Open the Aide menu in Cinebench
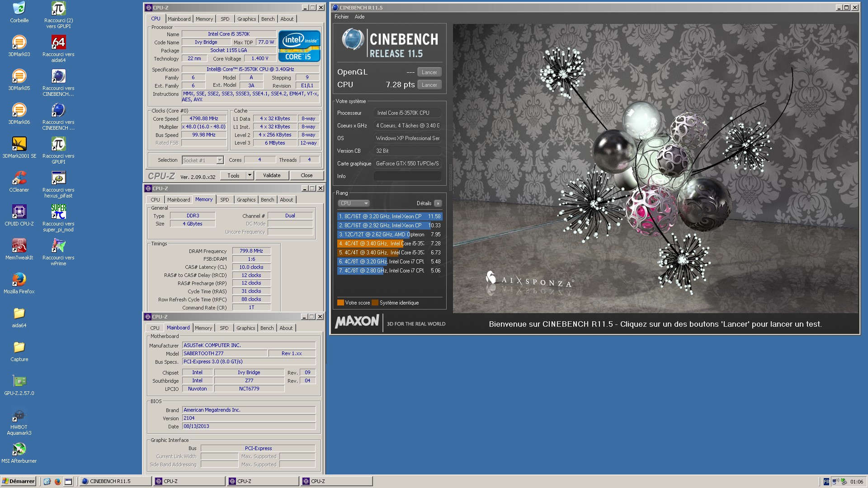 pyautogui.click(x=359, y=17)
